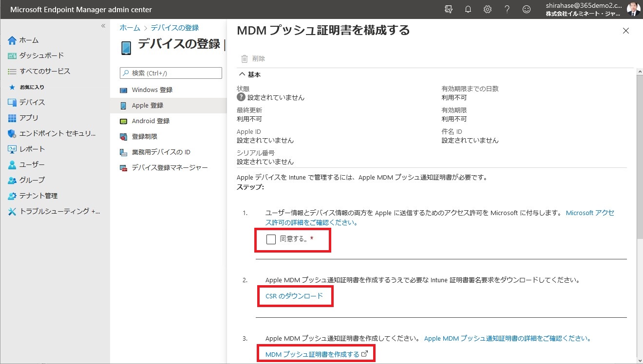The width and height of the screenshot is (643, 364).
Task: Open the feedback smiley icon
Action: [526, 9]
